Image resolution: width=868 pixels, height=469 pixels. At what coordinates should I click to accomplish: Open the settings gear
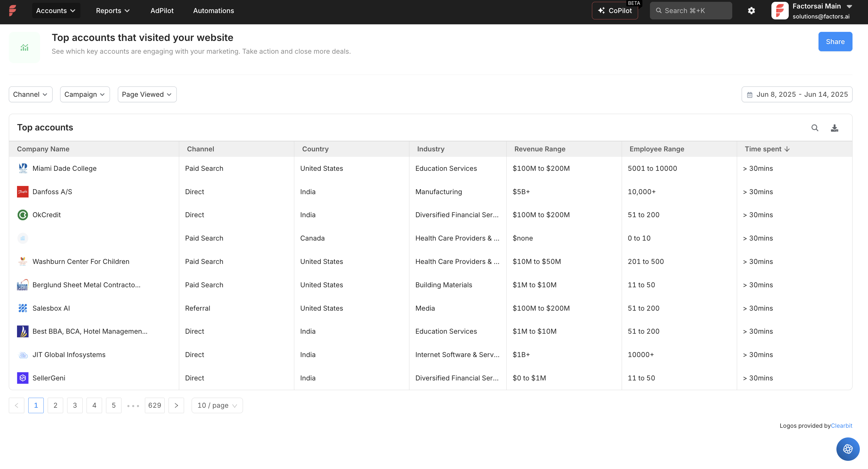point(751,10)
